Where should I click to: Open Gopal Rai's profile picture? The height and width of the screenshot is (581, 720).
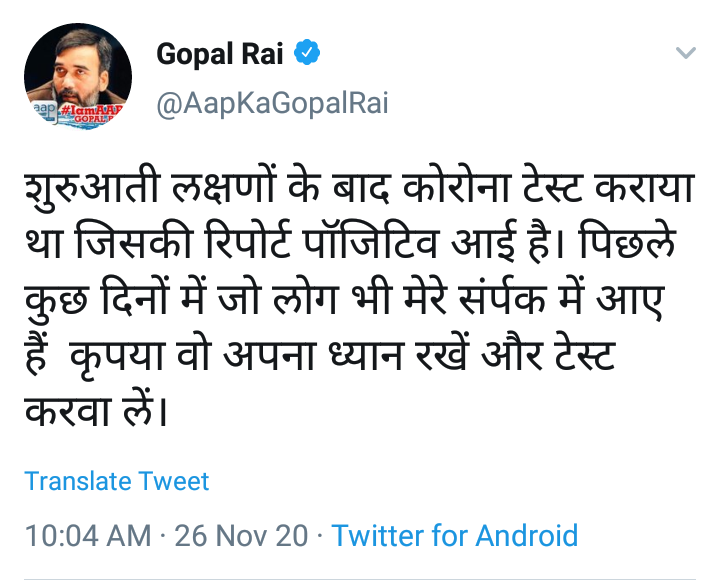point(78,78)
